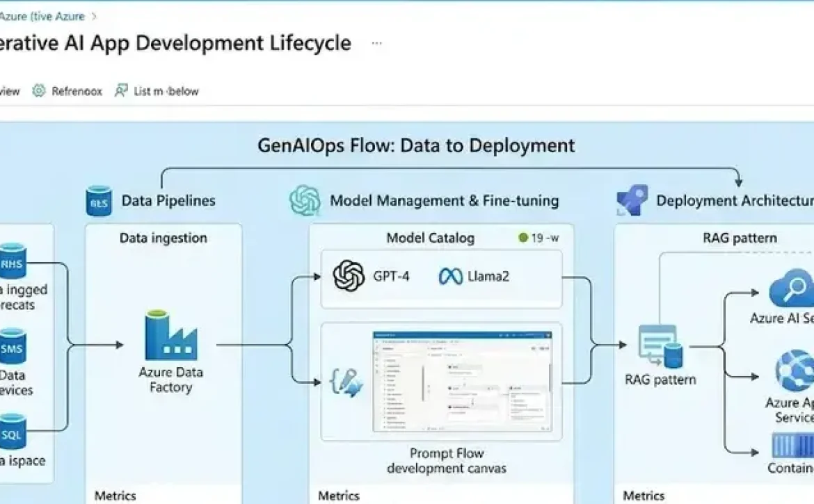Click the Data Pipelines header icon
Viewport: 814px width, 504px height.
pyautogui.click(x=99, y=201)
